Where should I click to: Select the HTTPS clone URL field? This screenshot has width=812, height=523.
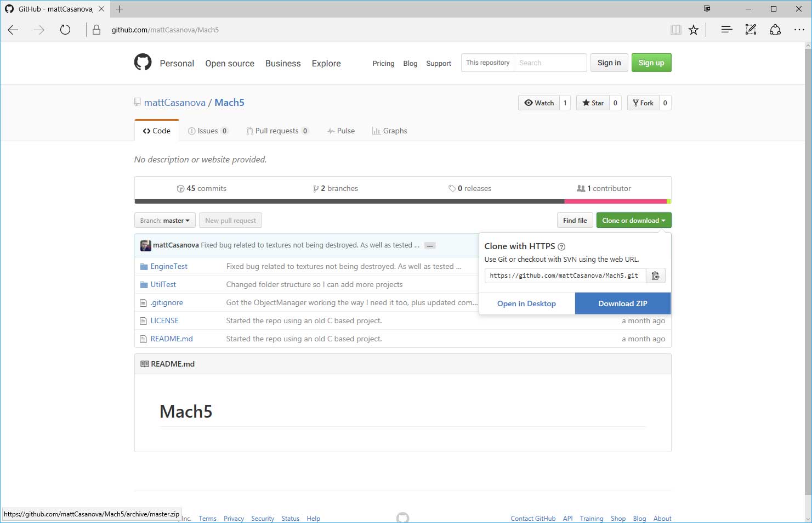click(x=565, y=275)
